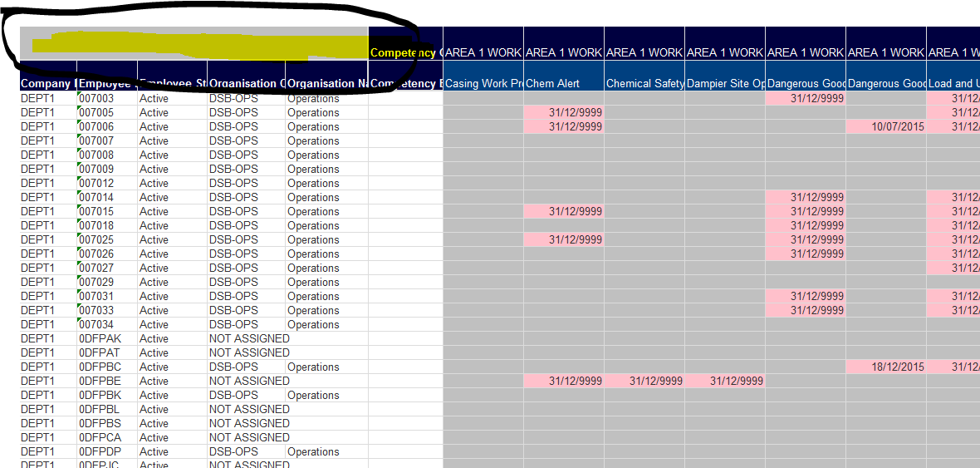Click the 10/07/2015 date cell

pyautogui.click(x=886, y=126)
